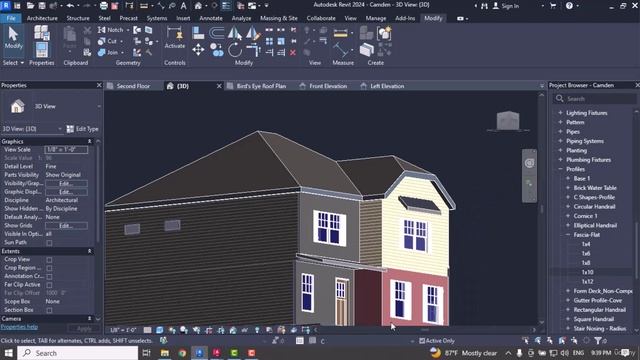The height and width of the screenshot is (360, 640).
Task: Toggle the Annotation Crop checkbox
Action: [49, 277]
